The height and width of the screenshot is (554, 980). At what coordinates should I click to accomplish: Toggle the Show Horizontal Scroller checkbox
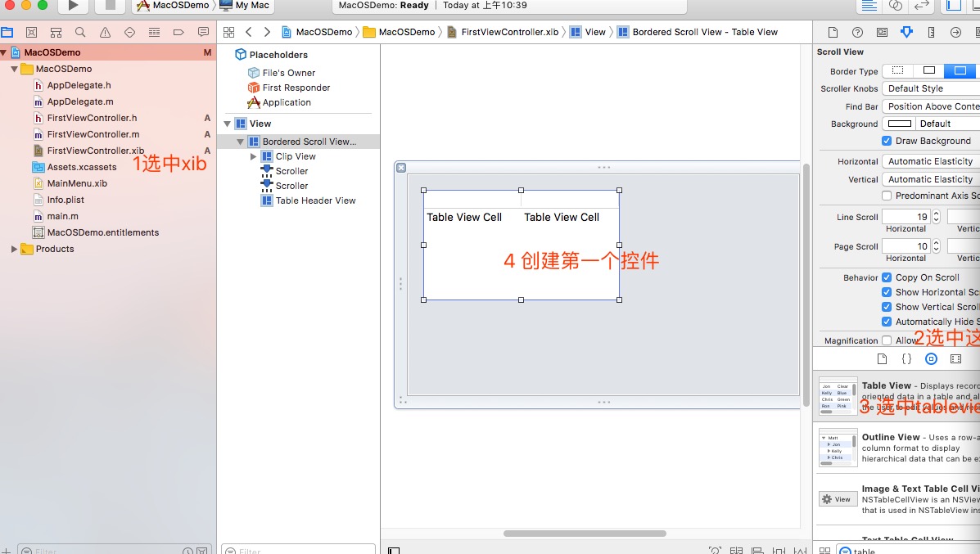pyautogui.click(x=886, y=291)
